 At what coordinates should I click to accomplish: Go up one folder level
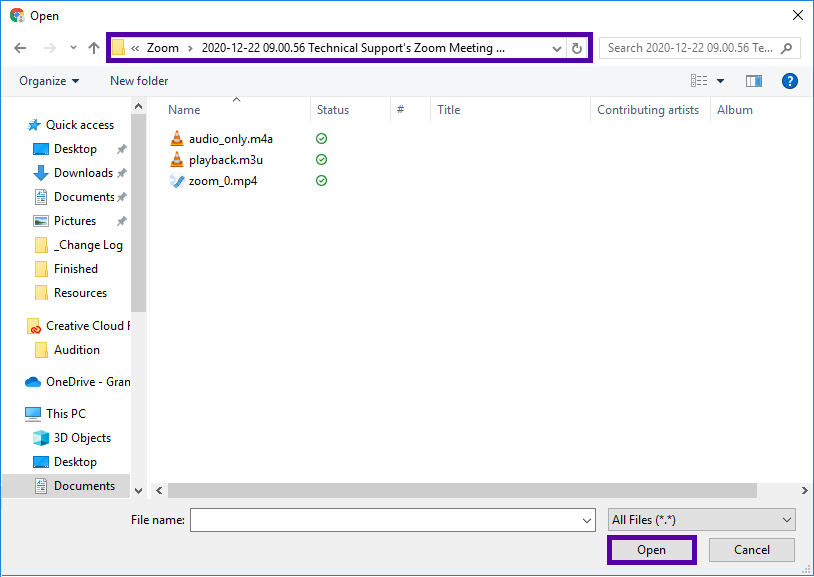(x=94, y=48)
